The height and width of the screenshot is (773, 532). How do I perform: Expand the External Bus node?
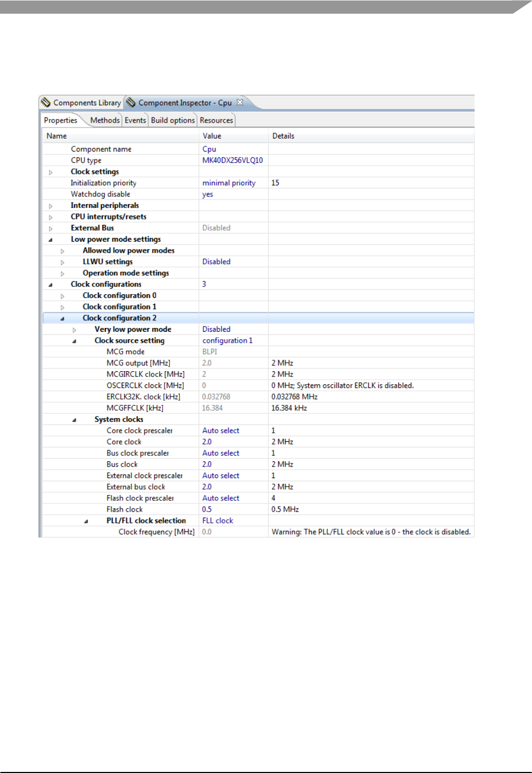point(51,229)
